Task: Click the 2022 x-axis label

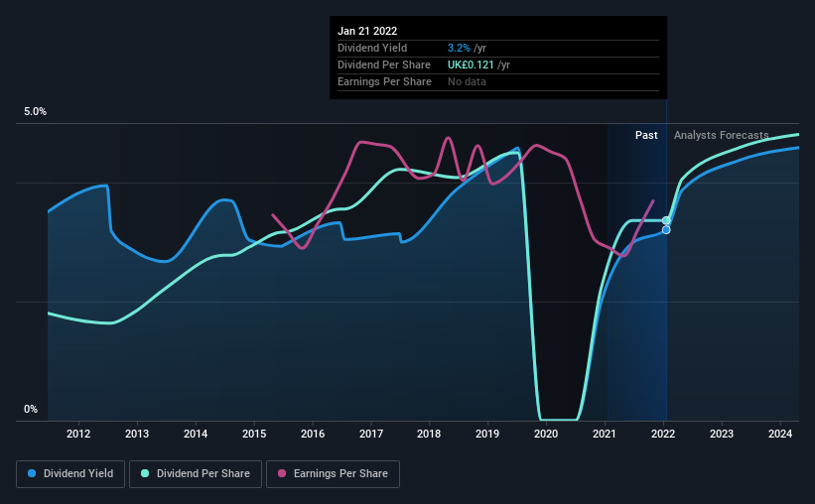Action: tap(663, 434)
